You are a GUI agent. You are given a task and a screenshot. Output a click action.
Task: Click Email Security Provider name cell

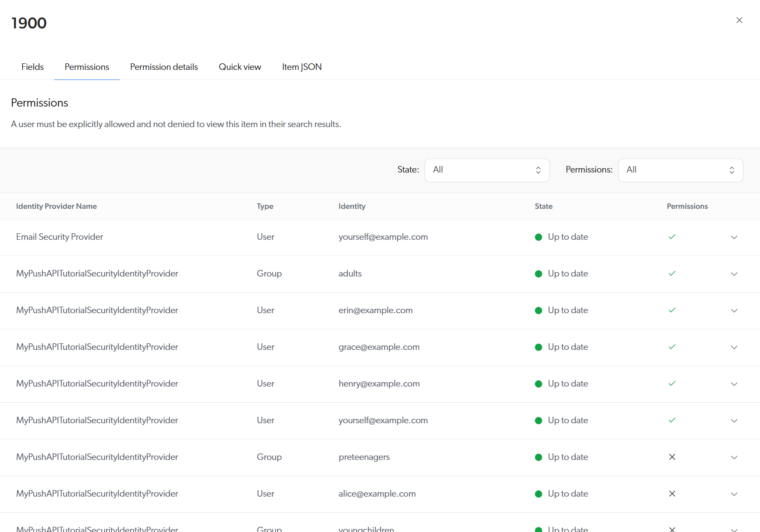tap(60, 237)
